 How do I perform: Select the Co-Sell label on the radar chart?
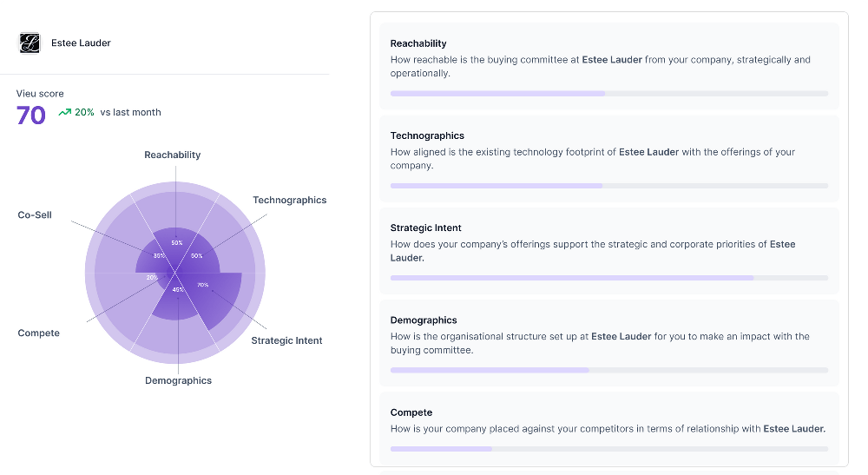point(35,214)
